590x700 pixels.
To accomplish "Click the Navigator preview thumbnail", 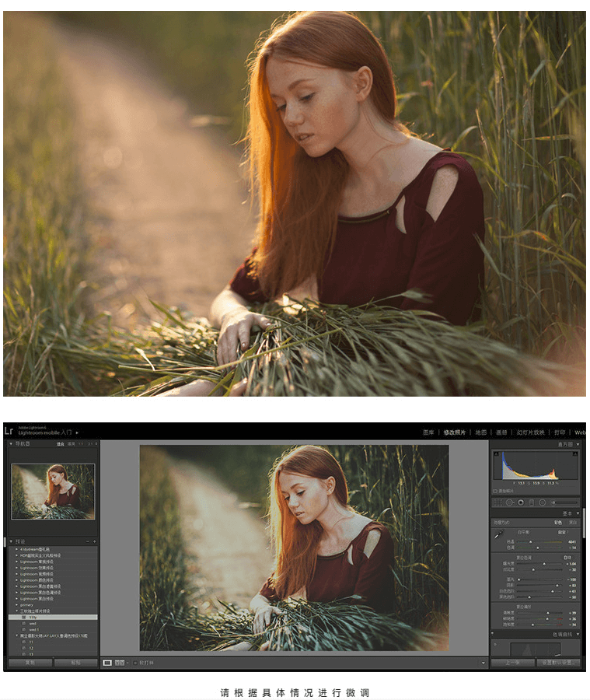I will point(53,492).
